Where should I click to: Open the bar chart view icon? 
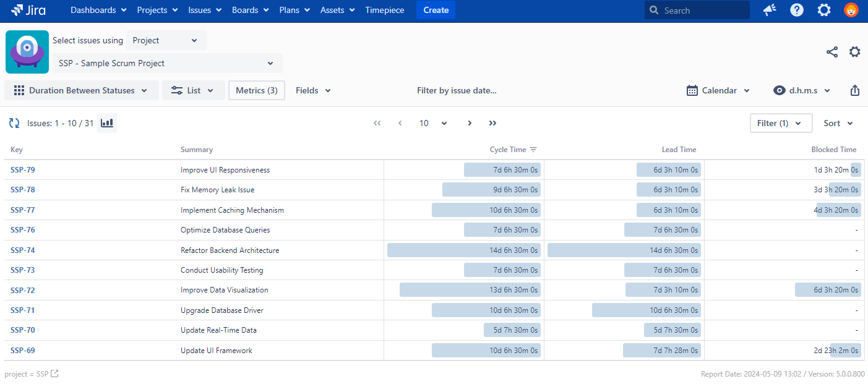[x=107, y=123]
